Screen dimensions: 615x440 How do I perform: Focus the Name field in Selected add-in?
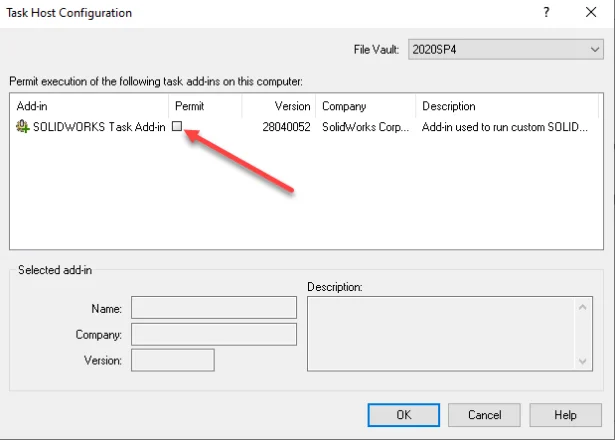click(x=214, y=307)
